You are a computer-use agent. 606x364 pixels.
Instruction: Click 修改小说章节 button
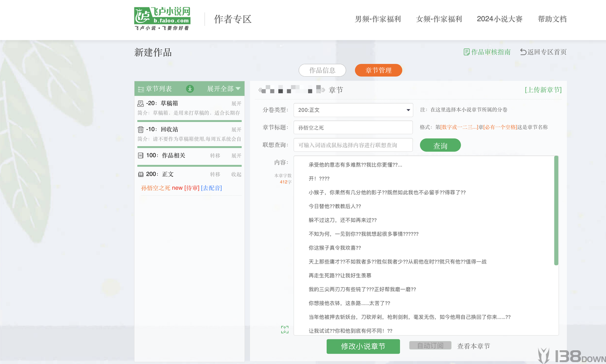coord(363,346)
